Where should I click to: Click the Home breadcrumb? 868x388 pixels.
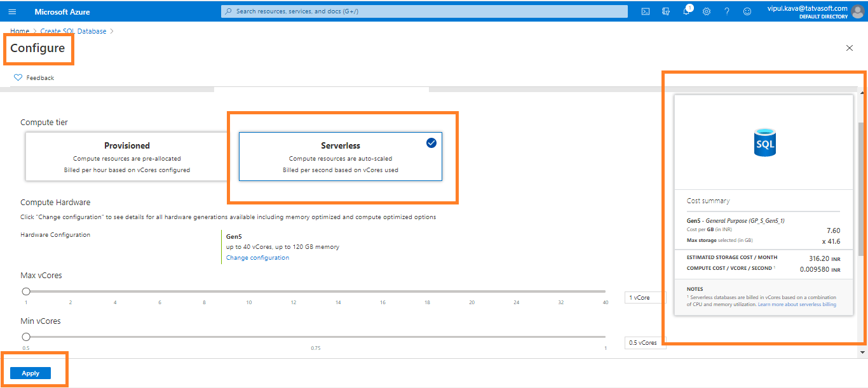point(20,31)
